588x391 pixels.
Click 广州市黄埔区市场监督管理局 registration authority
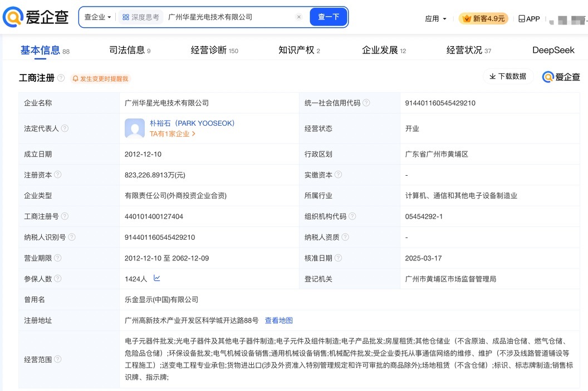click(x=450, y=279)
